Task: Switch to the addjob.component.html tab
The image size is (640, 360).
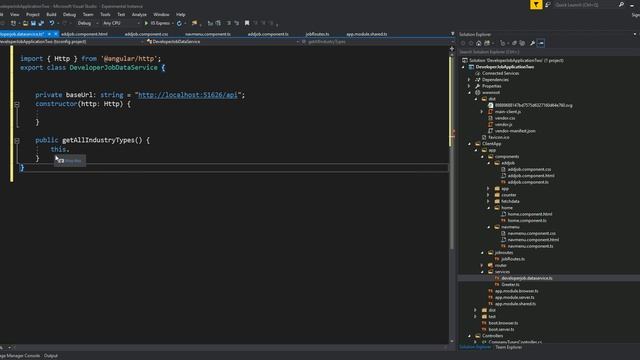Action: [84, 34]
